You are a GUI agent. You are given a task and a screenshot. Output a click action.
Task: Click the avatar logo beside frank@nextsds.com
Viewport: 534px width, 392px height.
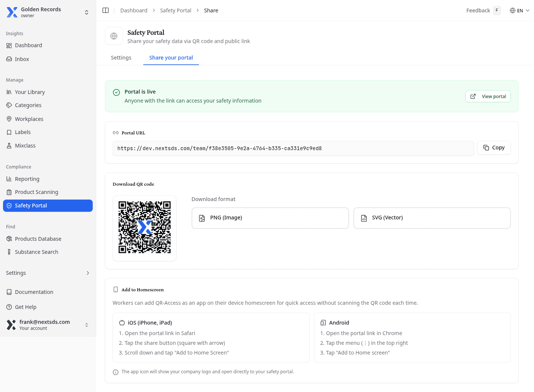coord(11,325)
